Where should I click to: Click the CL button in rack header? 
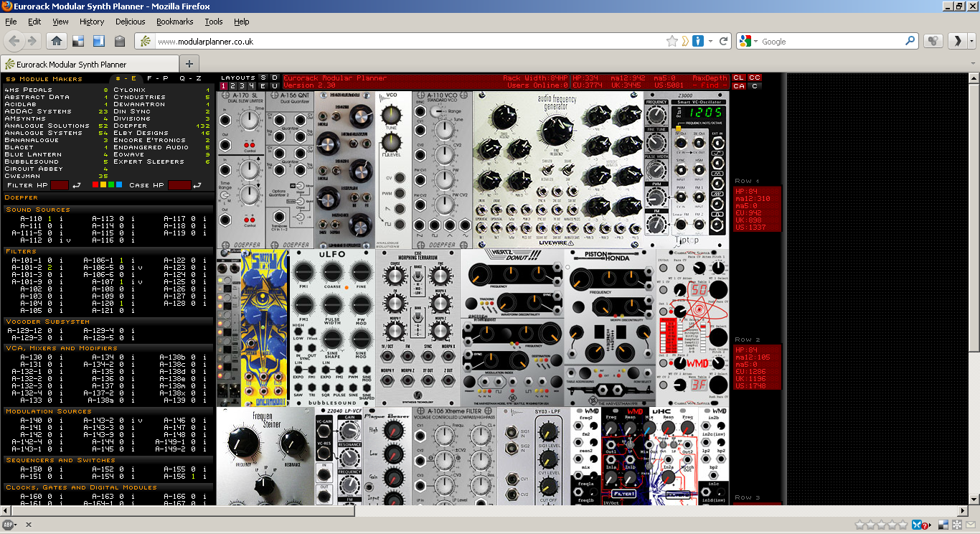[739, 78]
